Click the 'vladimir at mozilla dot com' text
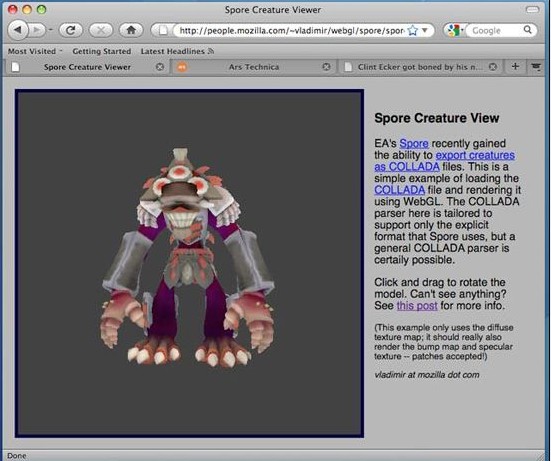Image resolution: width=551 pixels, height=461 pixels. (x=427, y=375)
